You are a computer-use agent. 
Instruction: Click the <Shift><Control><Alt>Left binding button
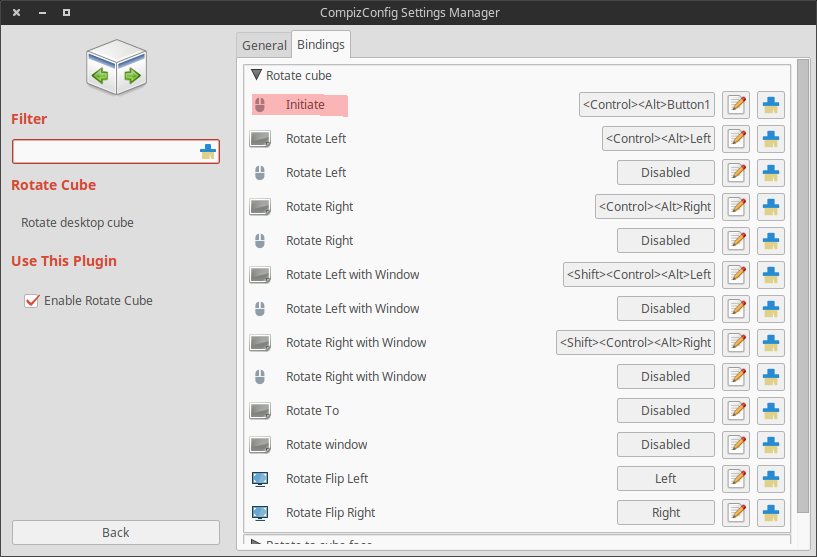[x=639, y=275]
